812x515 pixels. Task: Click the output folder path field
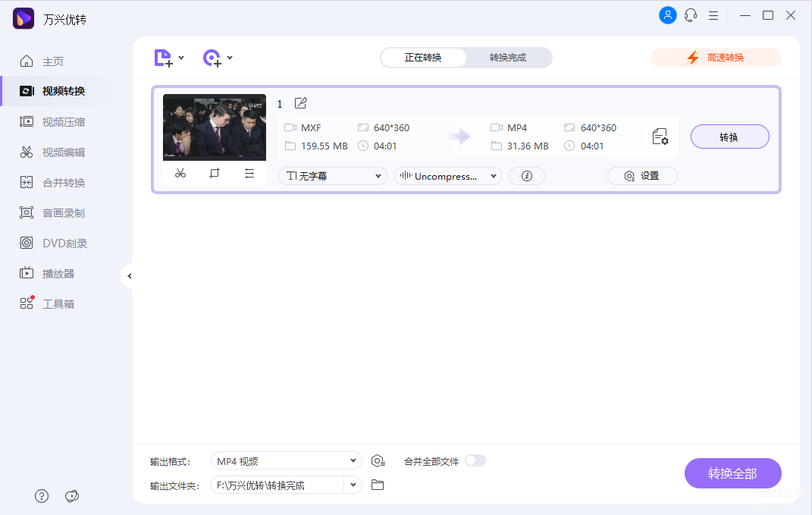click(x=277, y=485)
